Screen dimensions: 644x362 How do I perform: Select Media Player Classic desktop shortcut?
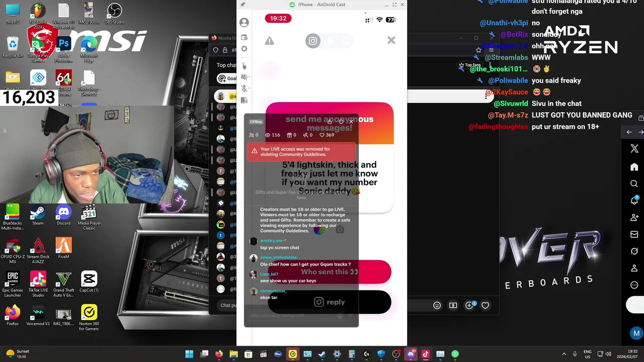[x=89, y=217]
